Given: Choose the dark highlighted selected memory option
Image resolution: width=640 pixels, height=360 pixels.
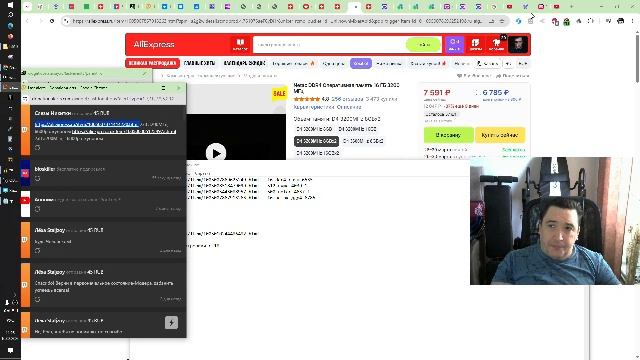Looking at the screenshot, I should click(x=316, y=141).
